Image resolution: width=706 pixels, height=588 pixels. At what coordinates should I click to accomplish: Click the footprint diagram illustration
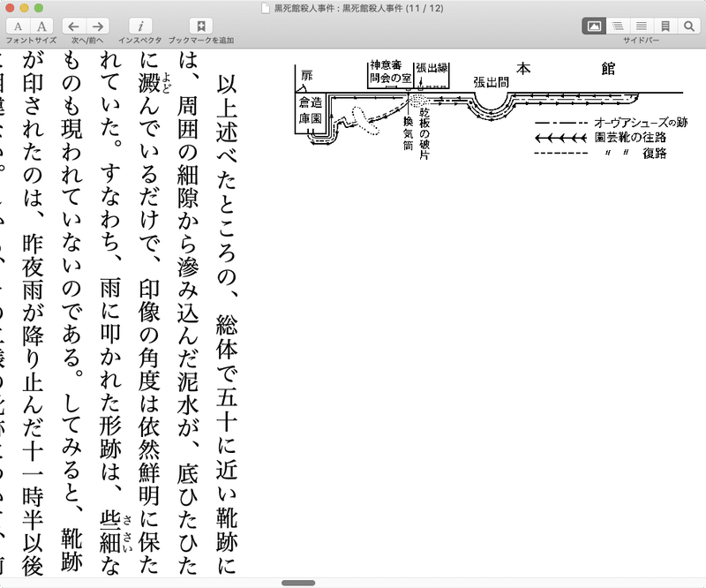click(x=491, y=108)
